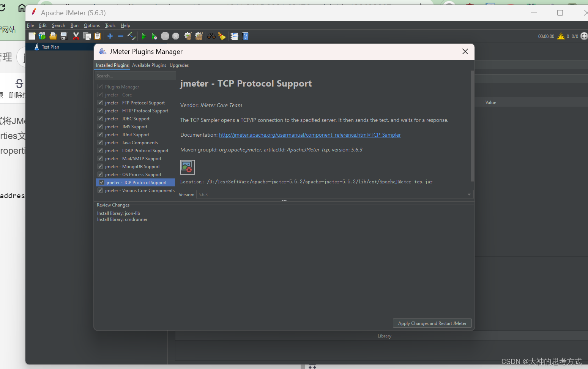Click the Paste clipboard icon
This screenshot has height=369, width=588.
click(x=98, y=36)
